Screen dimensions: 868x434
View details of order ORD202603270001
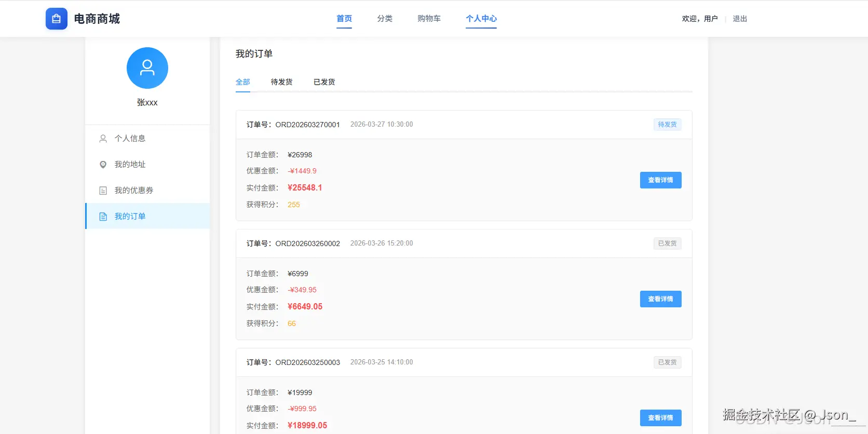tap(660, 180)
